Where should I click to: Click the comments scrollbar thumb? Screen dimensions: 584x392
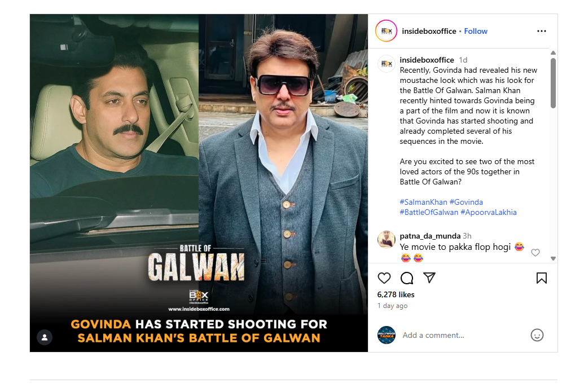coord(553,82)
